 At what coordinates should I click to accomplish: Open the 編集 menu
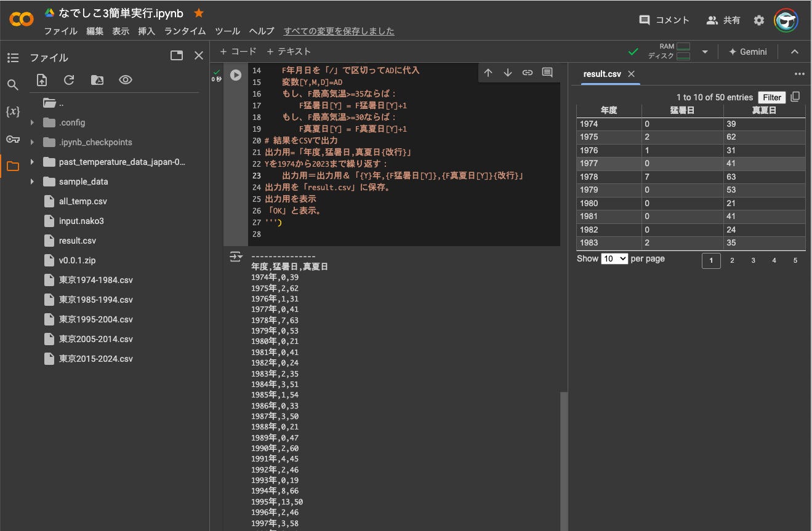[x=95, y=31]
